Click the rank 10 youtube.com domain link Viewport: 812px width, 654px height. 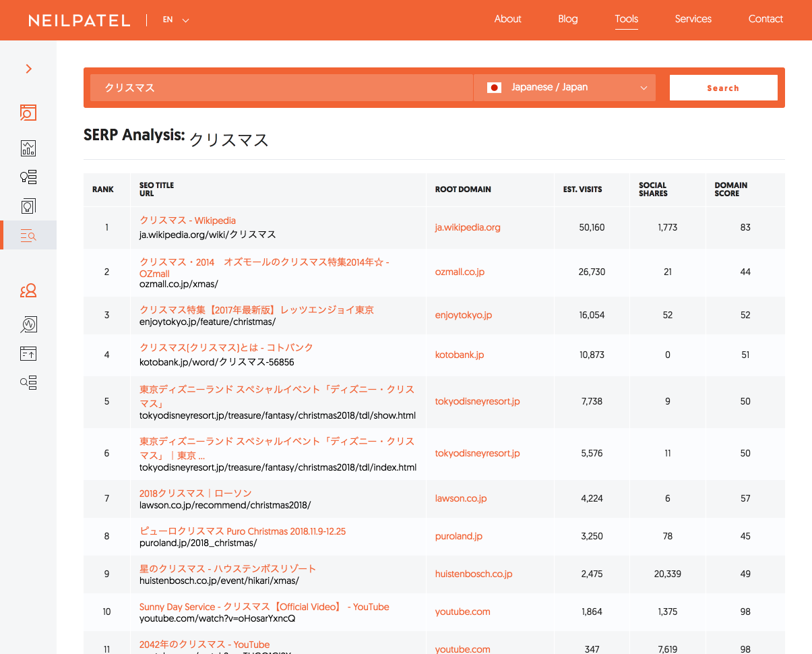[x=463, y=612]
